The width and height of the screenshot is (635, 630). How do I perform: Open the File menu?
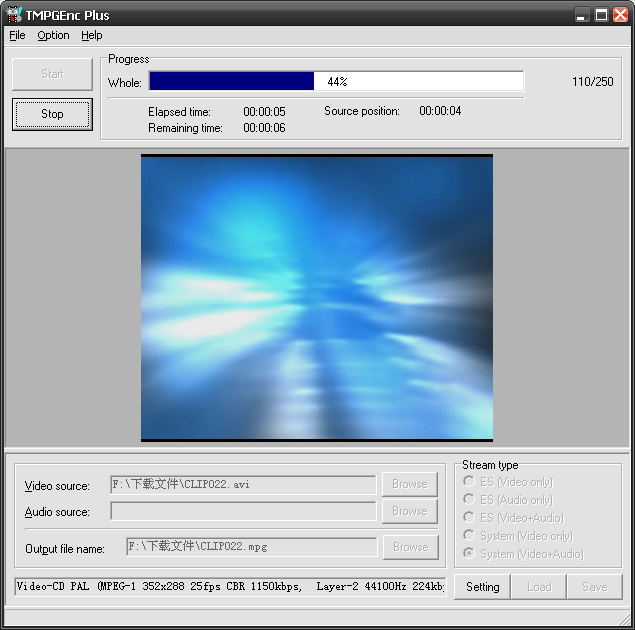point(17,36)
